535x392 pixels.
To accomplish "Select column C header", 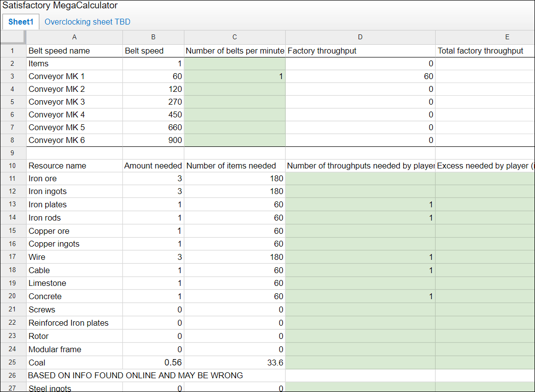I will (x=235, y=37).
